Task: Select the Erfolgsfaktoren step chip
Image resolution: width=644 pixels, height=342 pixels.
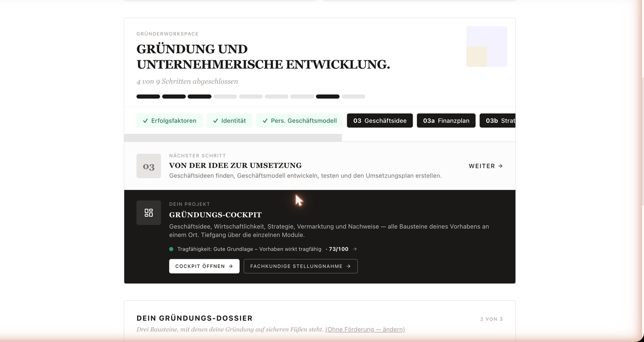Action: pyautogui.click(x=169, y=121)
